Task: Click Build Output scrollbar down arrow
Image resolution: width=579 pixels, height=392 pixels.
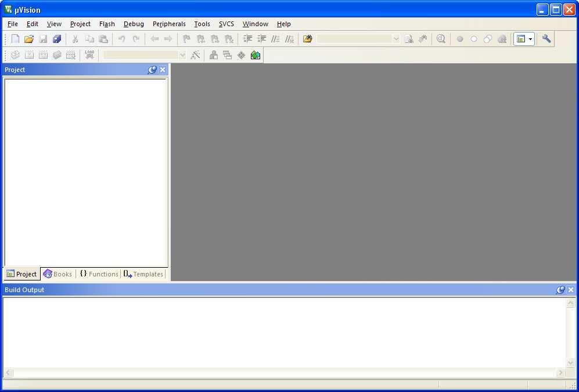Action: click(570, 363)
